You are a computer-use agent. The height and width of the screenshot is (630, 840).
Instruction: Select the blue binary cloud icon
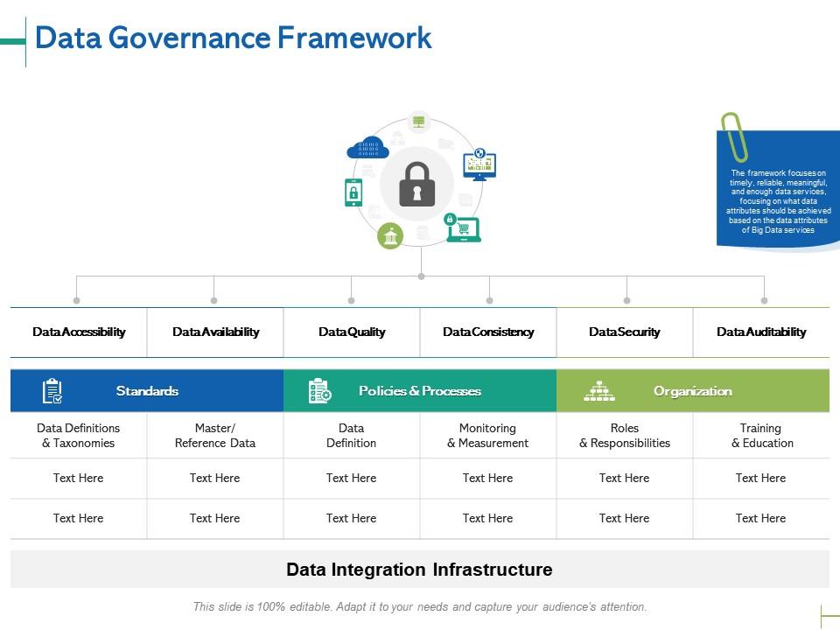click(368, 147)
